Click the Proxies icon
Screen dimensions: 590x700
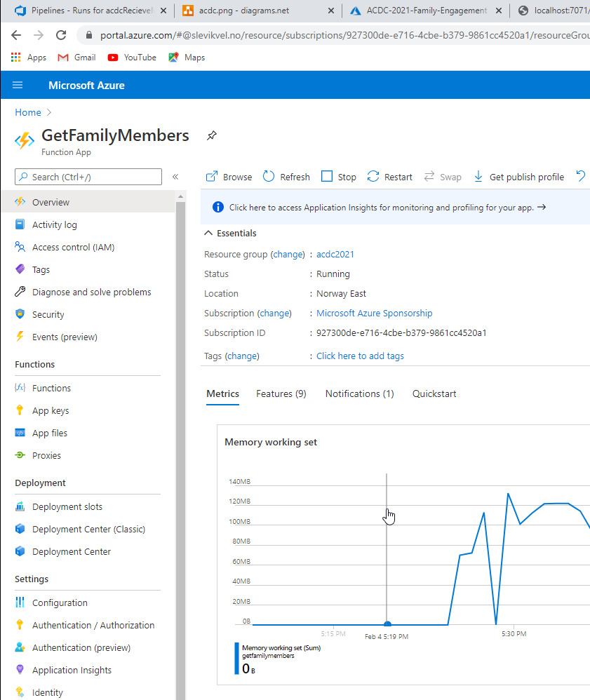20,455
